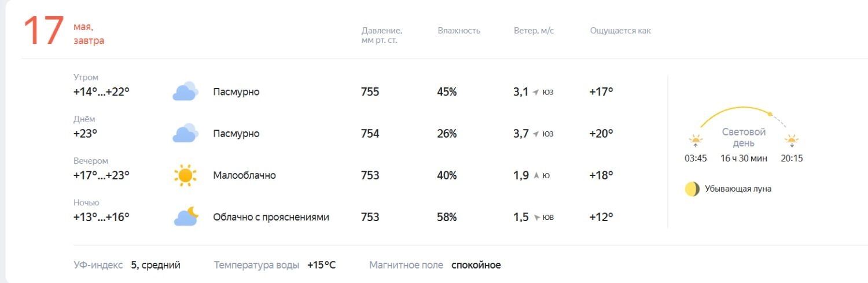Image resolution: width=868 pixels, height=283 pixels.
Task: Click the "Температура воды" label
Action: 256,265
